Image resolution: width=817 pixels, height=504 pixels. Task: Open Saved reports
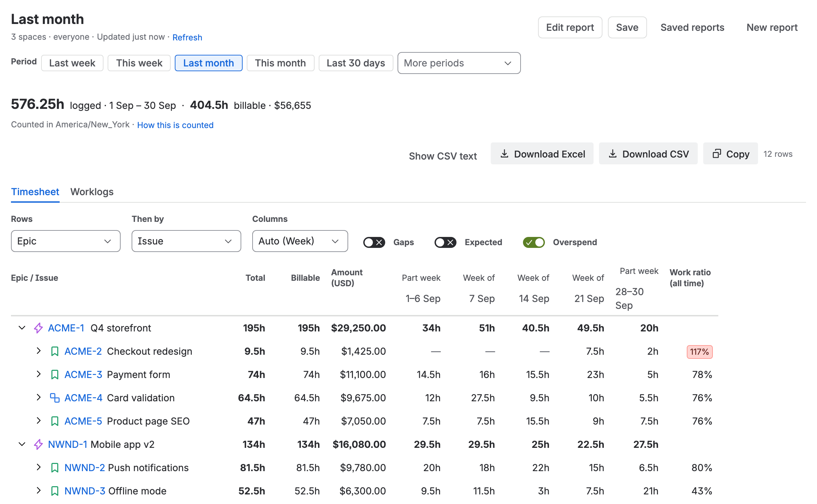[692, 27]
